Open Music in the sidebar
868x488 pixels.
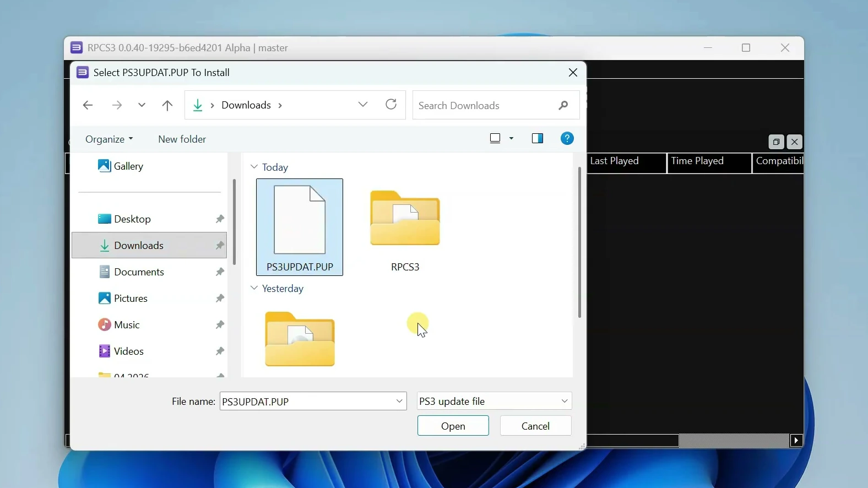click(149, 325)
